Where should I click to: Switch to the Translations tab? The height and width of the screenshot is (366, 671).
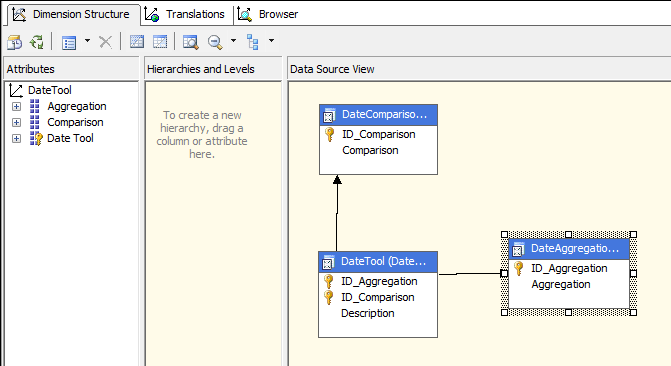point(184,14)
